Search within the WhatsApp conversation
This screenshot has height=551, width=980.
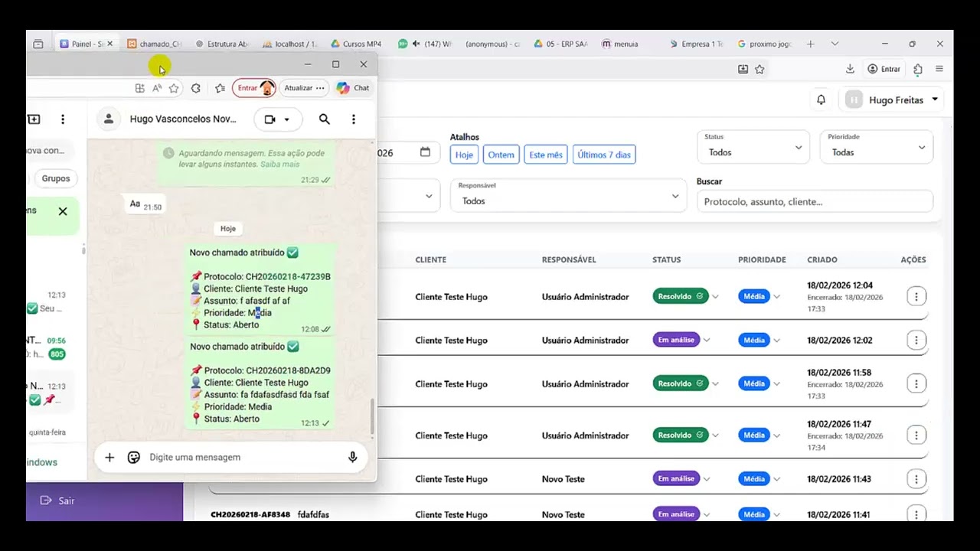[x=325, y=119]
